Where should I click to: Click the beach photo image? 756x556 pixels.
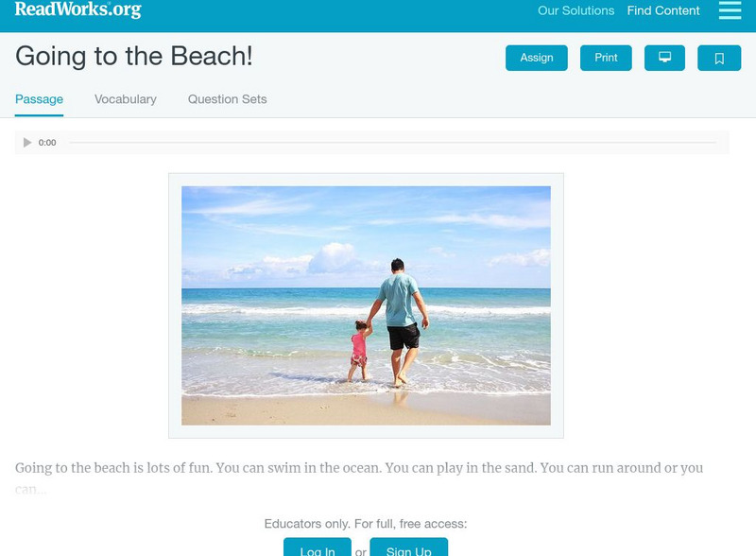click(366, 305)
